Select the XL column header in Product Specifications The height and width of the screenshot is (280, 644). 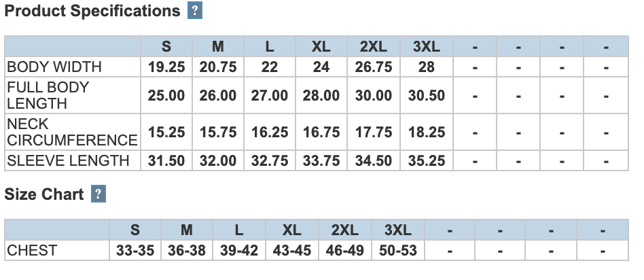coord(321,46)
